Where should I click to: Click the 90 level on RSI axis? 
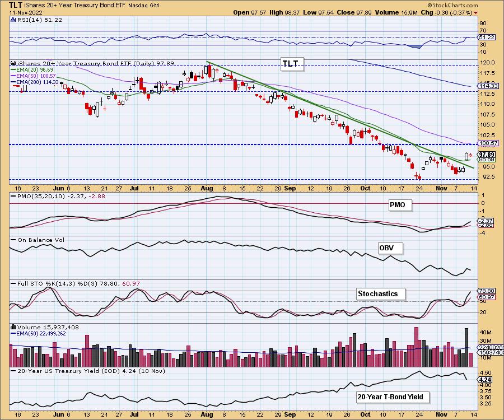(483, 23)
